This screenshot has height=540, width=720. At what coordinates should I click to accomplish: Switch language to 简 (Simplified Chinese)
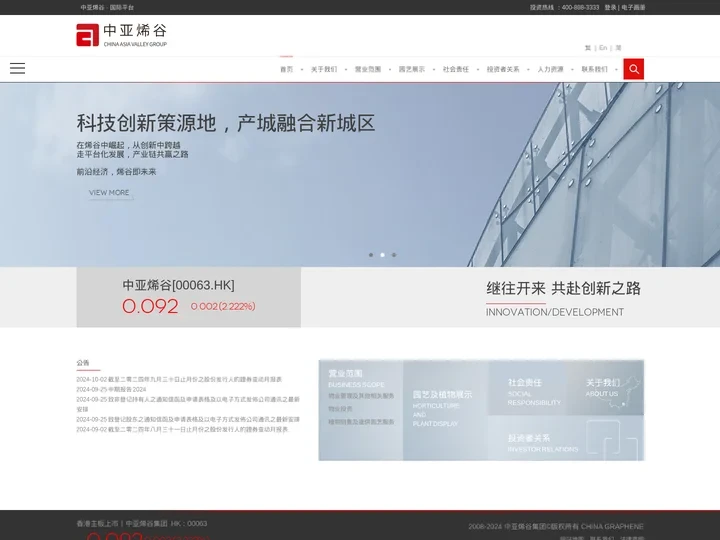click(x=618, y=48)
